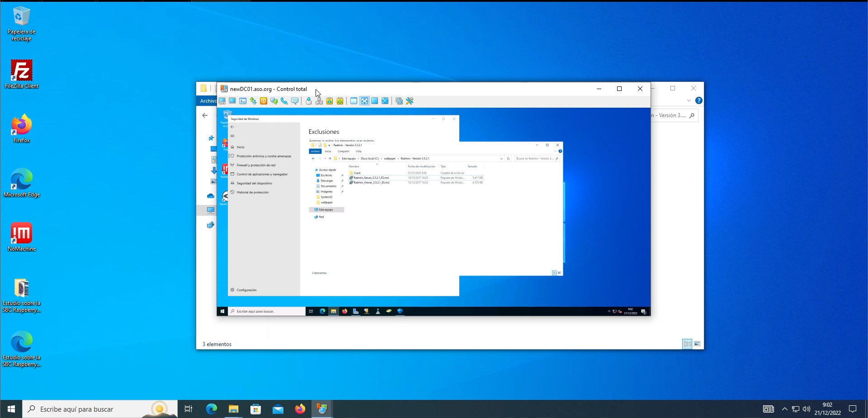Switch to normal window view mode icon

coord(354,101)
